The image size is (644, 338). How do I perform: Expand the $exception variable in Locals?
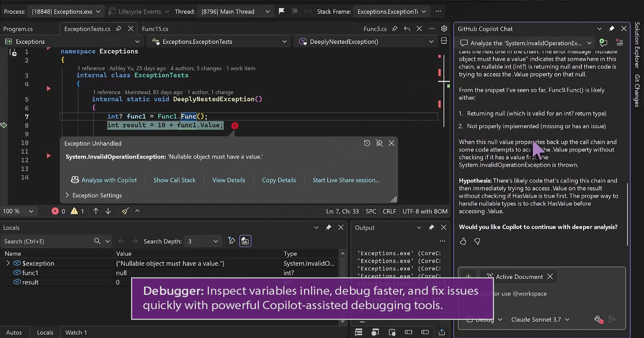[x=8, y=263]
